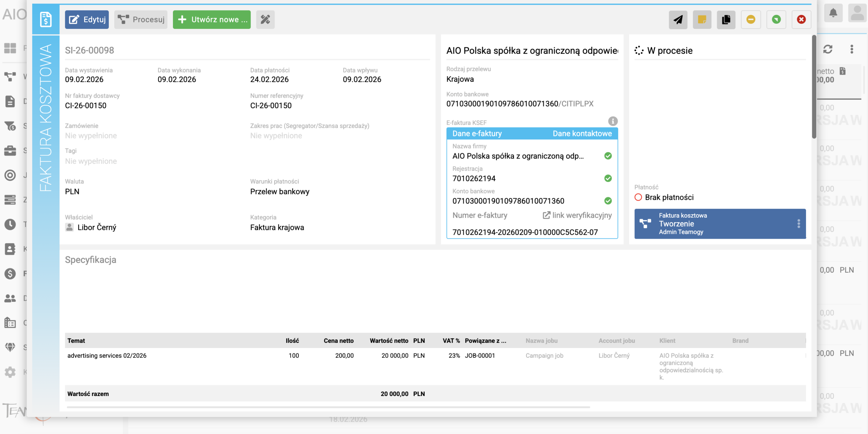Image resolution: width=868 pixels, height=434 pixels.
Task: Toggle the Brak płatności radio circle
Action: [x=638, y=197]
